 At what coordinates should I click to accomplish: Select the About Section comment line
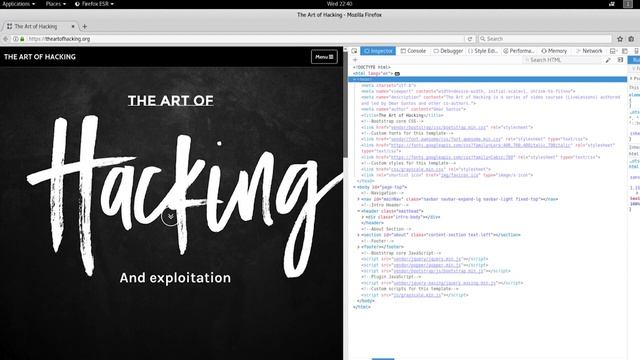[x=386, y=229]
